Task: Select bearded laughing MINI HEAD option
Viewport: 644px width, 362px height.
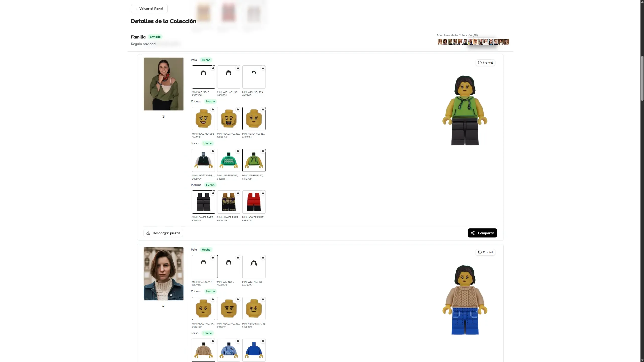Action: (229, 119)
